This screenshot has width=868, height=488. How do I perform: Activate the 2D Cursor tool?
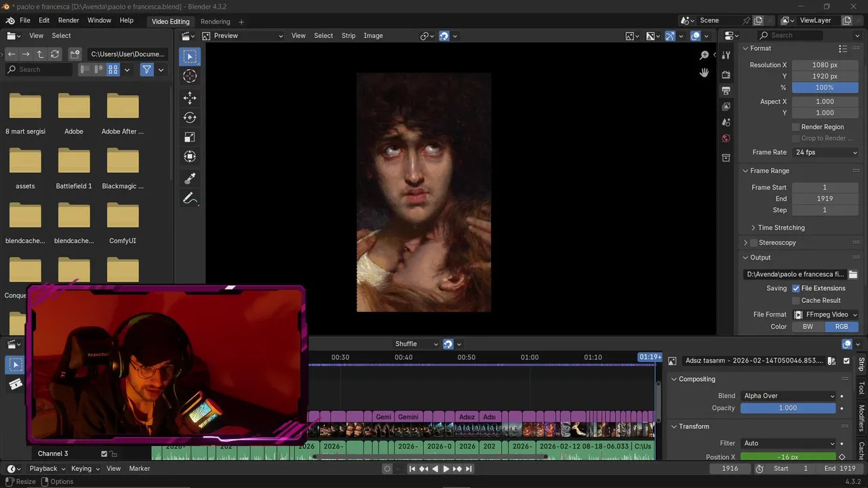click(x=190, y=77)
